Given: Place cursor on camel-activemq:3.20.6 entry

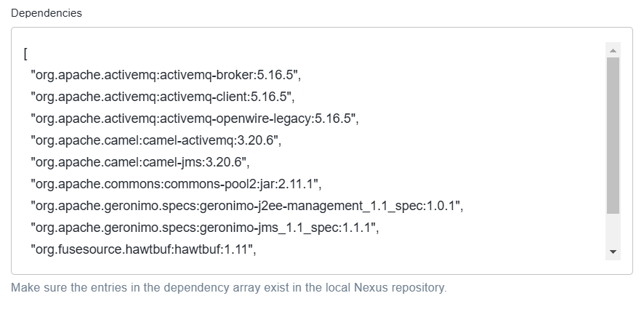Looking at the screenshot, I should pyautogui.click(x=156, y=140).
